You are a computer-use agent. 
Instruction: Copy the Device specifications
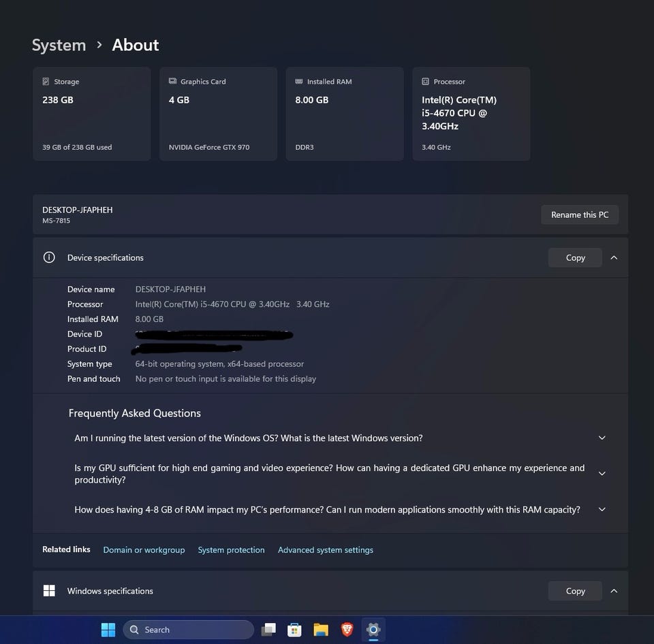point(575,257)
